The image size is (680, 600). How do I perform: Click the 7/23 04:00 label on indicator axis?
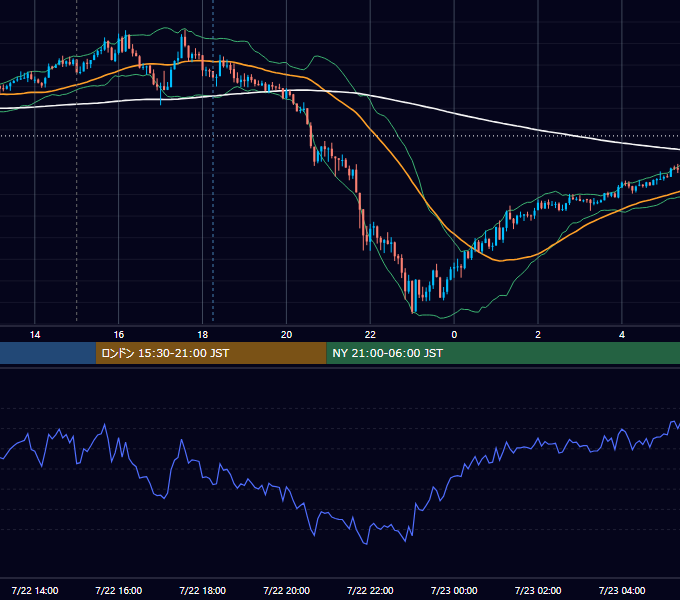pos(622,590)
